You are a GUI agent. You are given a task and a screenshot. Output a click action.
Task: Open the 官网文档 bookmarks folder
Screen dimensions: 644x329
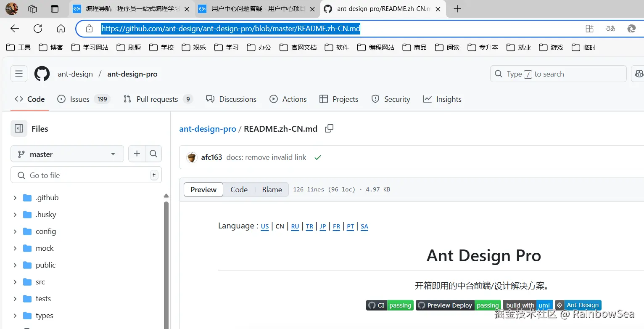pyautogui.click(x=298, y=48)
